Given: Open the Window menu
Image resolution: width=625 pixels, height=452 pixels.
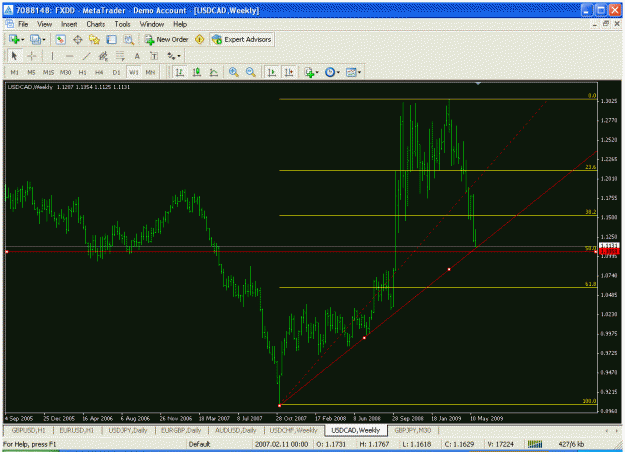Looking at the screenshot, I should [152, 24].
